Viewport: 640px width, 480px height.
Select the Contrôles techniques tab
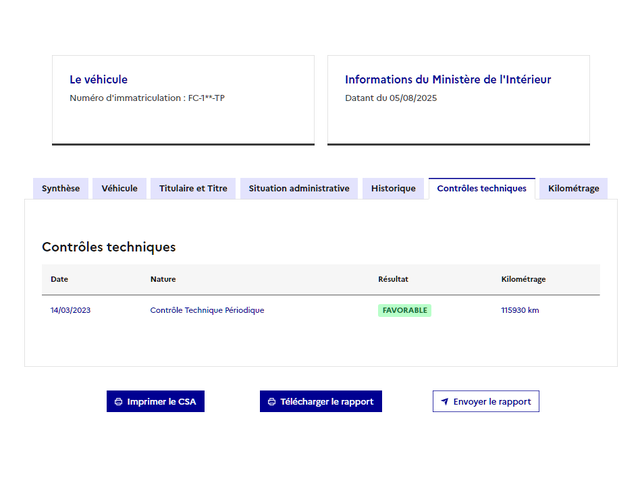(481, 188)
